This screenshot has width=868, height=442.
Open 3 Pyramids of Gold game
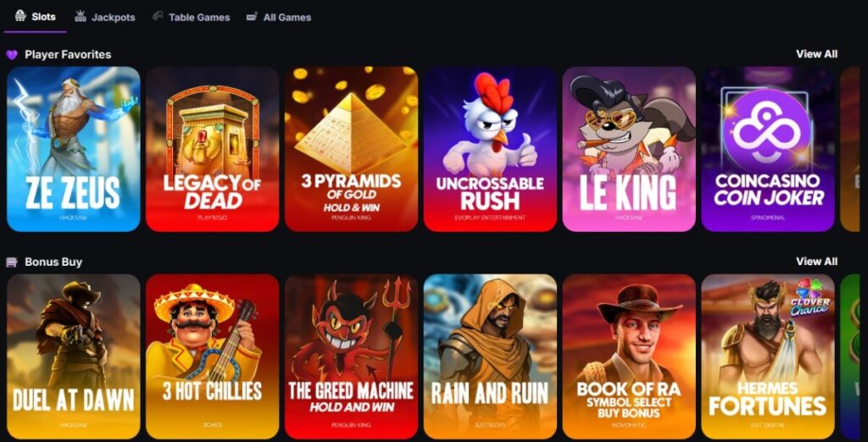[x=352, y=149]
